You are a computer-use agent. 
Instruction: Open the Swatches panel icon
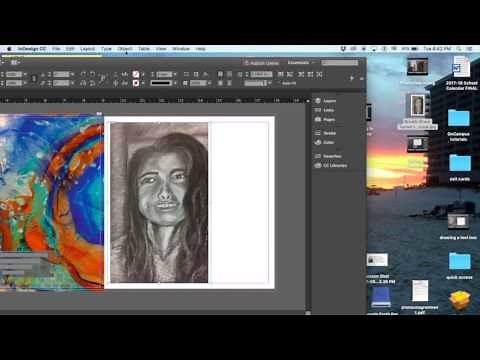[x=318, y=156]
